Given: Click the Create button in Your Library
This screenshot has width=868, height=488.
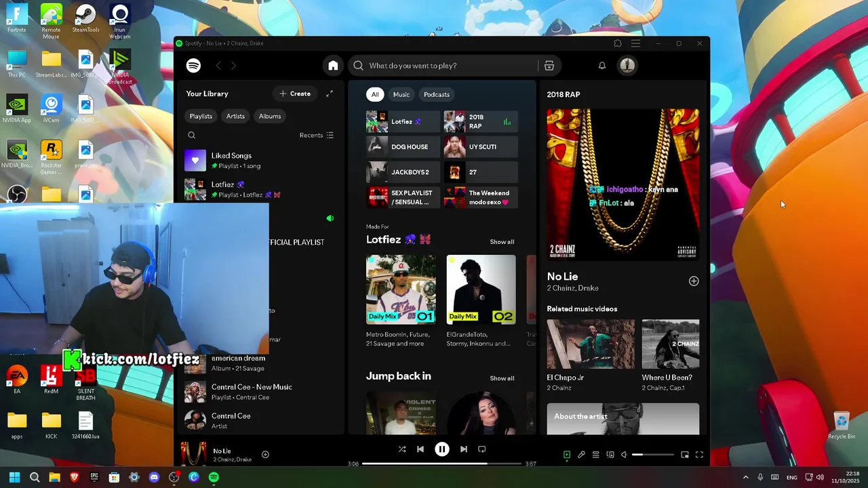Looking at the screenshot, I should click(x=295, y=94).
